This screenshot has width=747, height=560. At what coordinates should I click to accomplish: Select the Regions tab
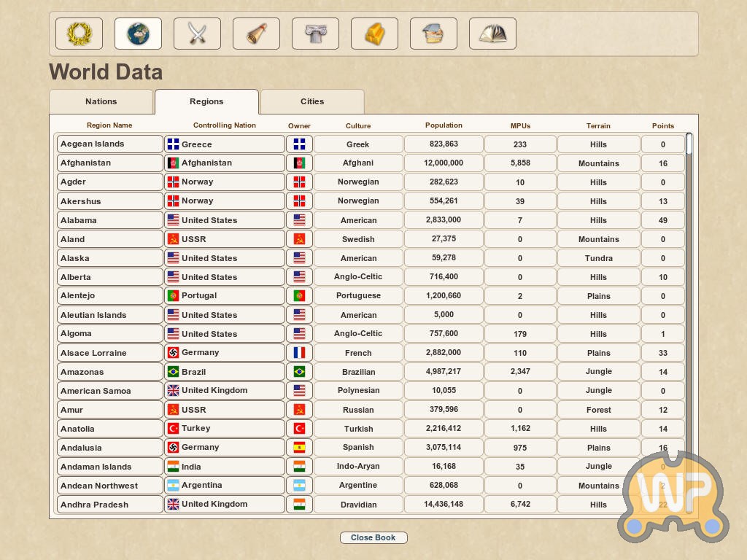coord(206,102)
